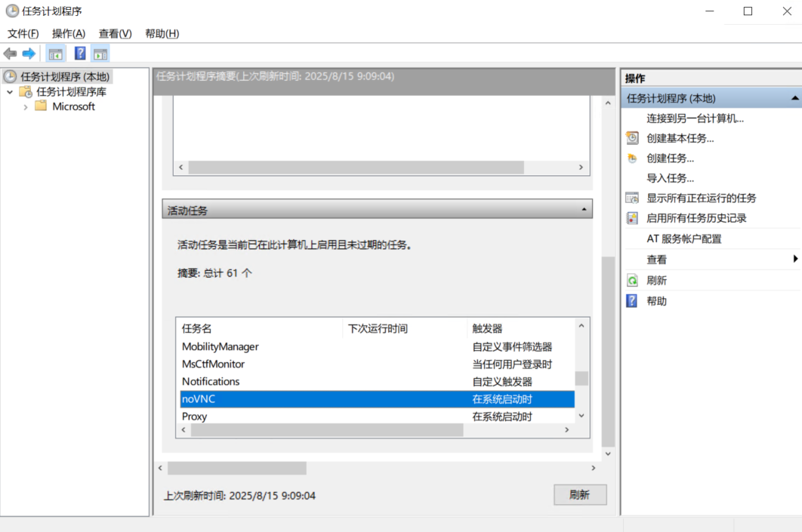Viewport: 802px width, 532px height.
Task: Click 刷新 in the actions pane
Action: 657,281
